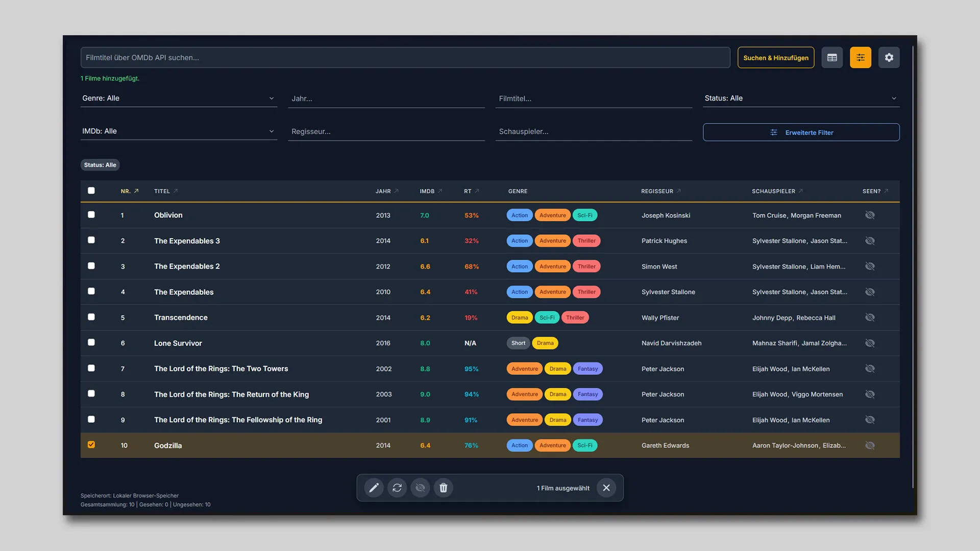Focus the OMDb film search field
The image size is (980, 551).
(405, 58)
